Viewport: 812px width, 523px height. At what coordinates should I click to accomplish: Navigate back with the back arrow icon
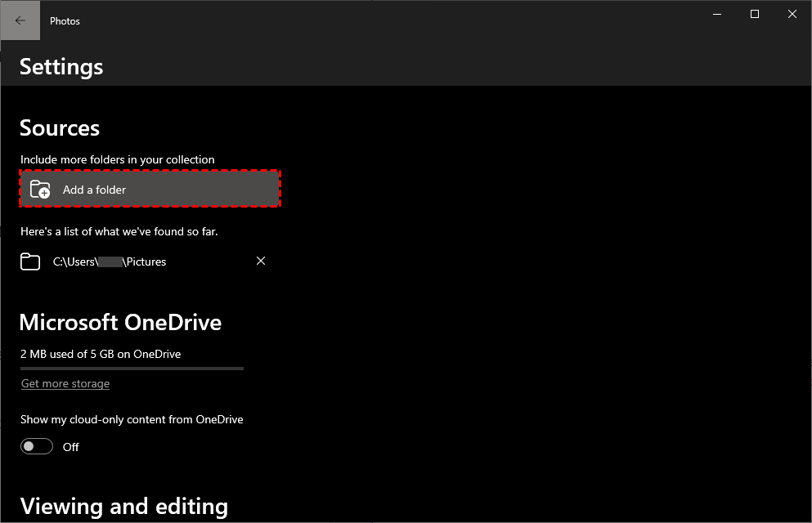[x=20, y=20]
